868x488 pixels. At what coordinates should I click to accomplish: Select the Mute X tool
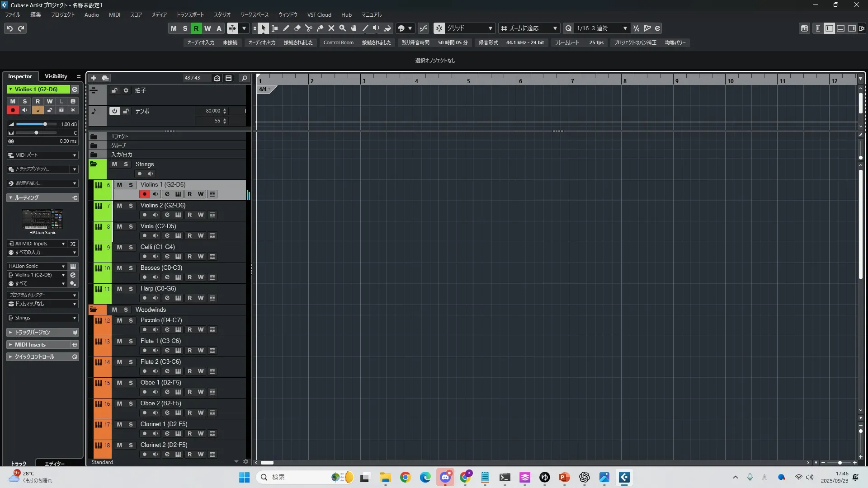[x=331, y=28]
